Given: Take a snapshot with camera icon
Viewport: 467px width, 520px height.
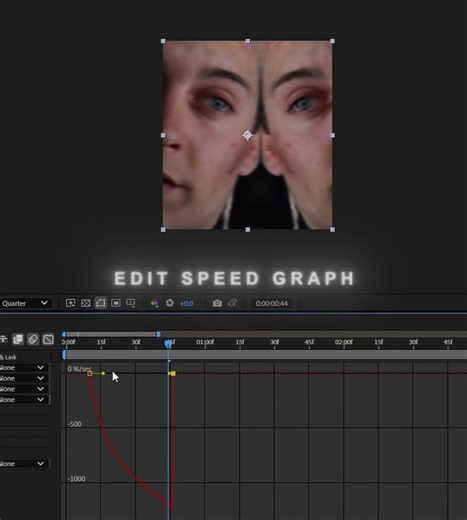Looking at the screenshot, I should click(217, 303).
